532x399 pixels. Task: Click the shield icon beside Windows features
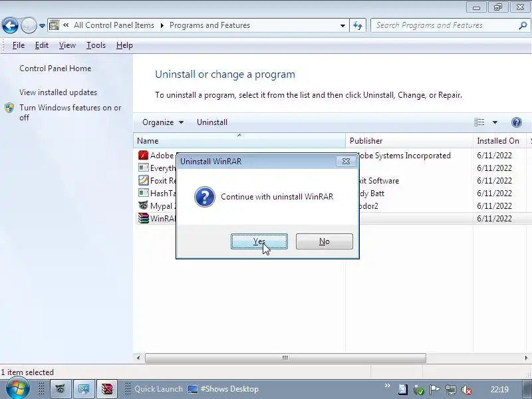(9, 108)
